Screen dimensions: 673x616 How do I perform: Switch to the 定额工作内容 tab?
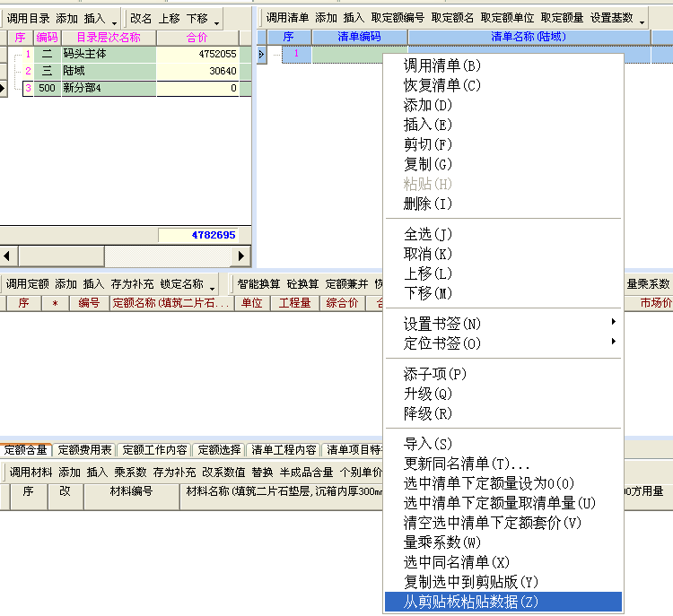pyautogui.click(x=154, y=450)
